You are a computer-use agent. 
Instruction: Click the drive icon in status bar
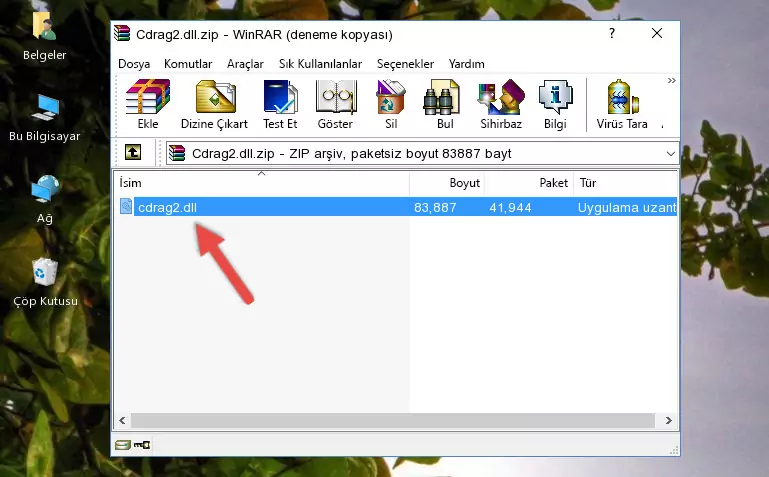123,445
